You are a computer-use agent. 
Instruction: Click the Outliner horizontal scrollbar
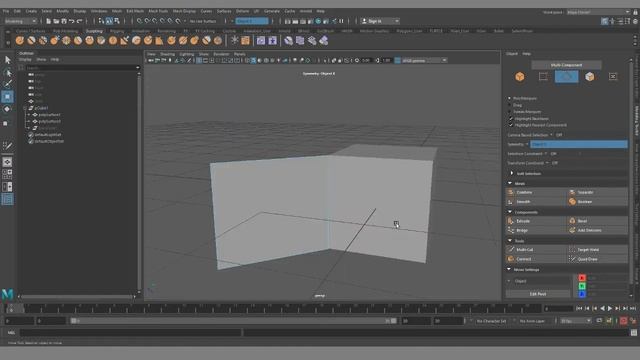(x=78, y=297)
